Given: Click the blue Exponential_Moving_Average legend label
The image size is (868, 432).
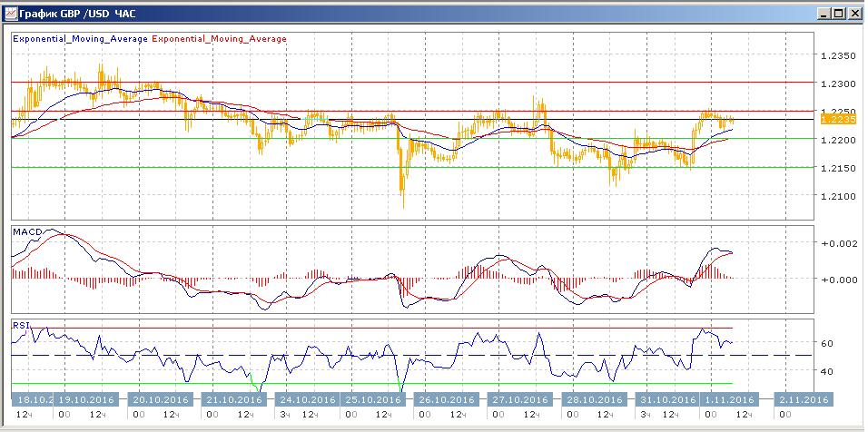Looking at the screenshot, I should point(80,39).
